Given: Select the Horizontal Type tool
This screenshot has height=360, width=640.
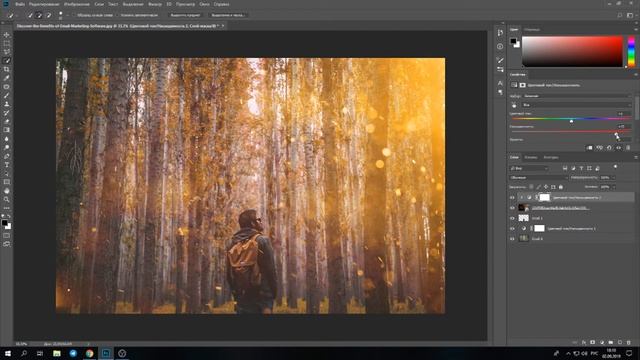Looking at the screenshot, I should [x=7, y=164].
